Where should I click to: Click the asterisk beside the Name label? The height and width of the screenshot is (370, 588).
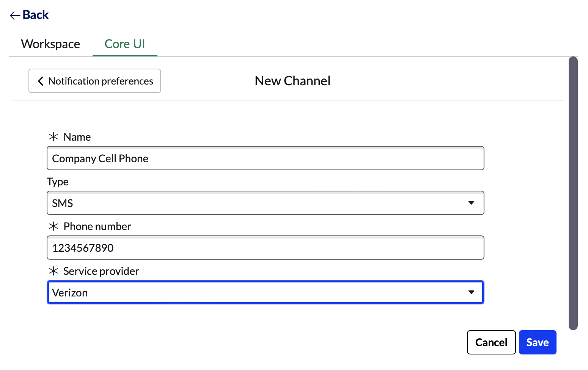click(53, 136)
